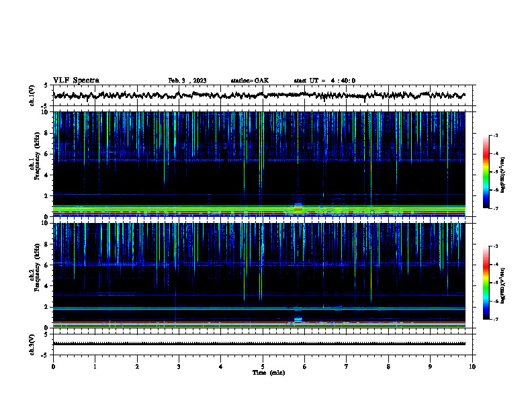
Task: Click the ch.1 voltage waveform trace
Action: (x=259, y=95)
